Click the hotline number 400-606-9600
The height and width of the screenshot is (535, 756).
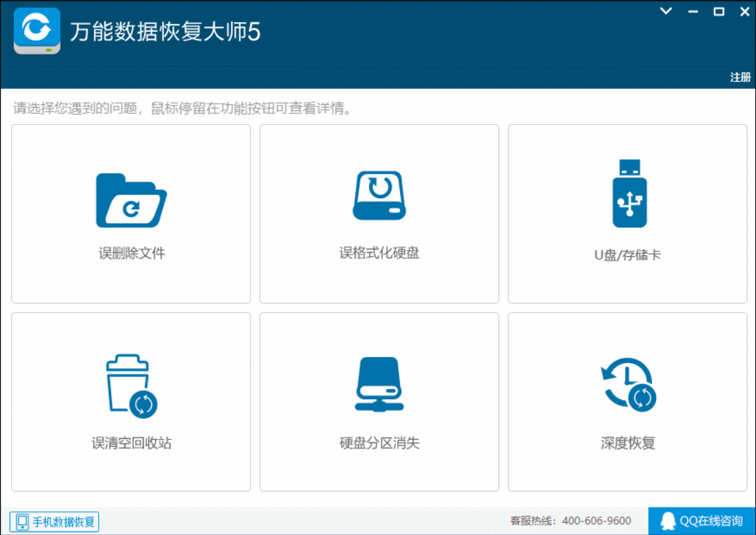pyautogui.click(x=597, y=521)
